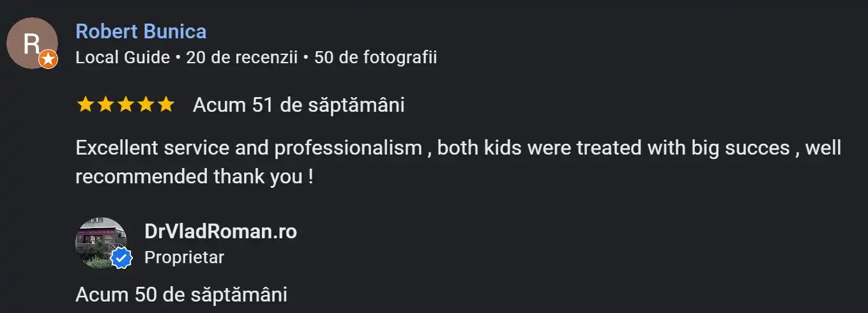Click the second line of the review, recommended thank you
Screen dimensions: 868x313
click(x=194, y=176)
